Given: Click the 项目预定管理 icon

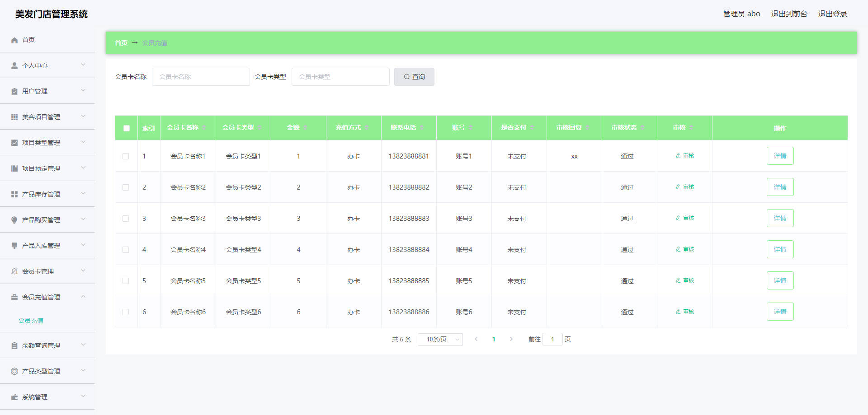Looking at the screenshot, I should [14, 168].
